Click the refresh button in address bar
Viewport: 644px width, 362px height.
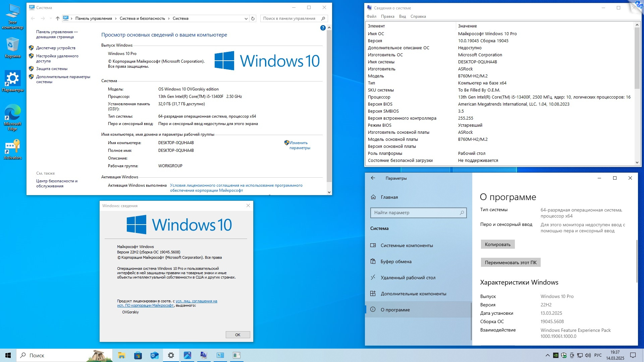click(253, 18)
